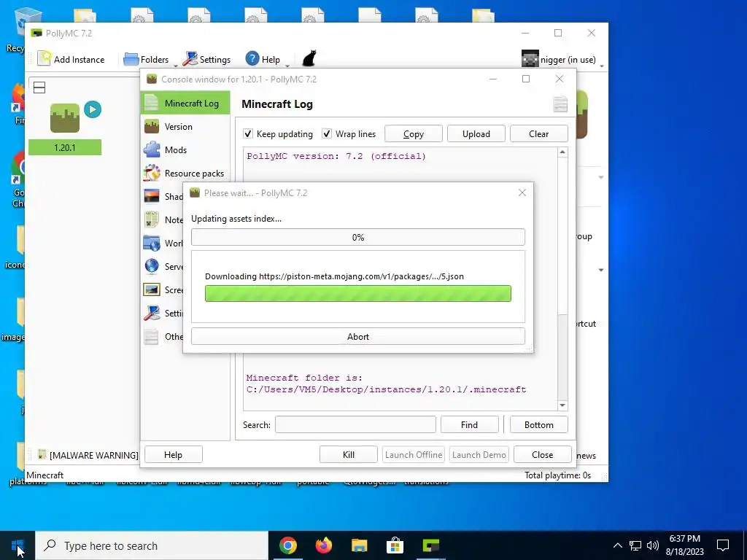Collapse the instance group toggle icon
747x560 pixels.
pyautogui.click(x=39, y=87)
